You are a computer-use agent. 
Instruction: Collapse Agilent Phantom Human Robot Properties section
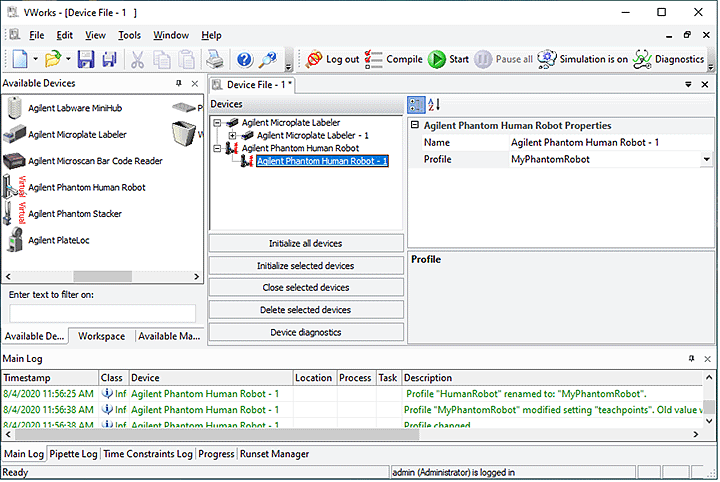click(415, 125)
